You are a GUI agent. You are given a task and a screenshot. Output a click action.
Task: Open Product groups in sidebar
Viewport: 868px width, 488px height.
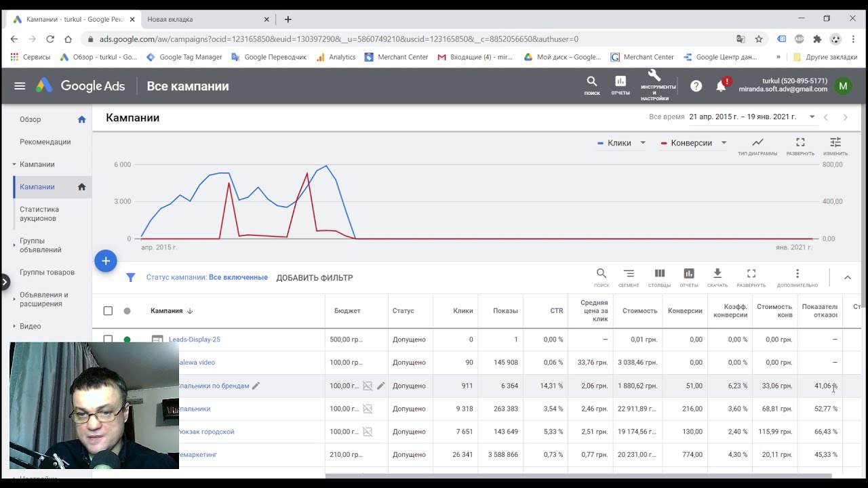click(x=47, y=272)
